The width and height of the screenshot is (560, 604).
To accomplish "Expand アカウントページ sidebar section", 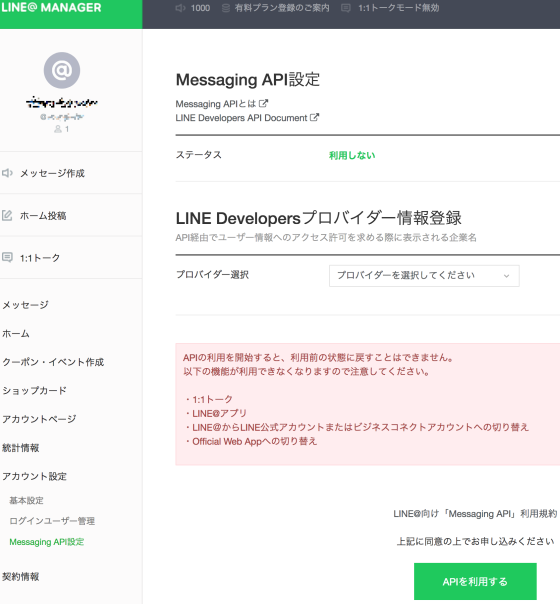I will point(39,419).
